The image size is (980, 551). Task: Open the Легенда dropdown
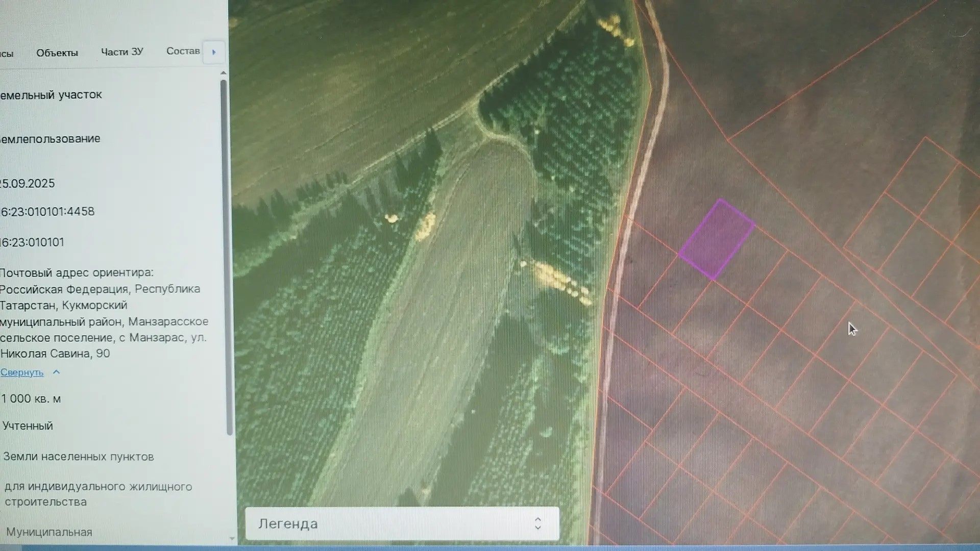[x=402, y=523]
